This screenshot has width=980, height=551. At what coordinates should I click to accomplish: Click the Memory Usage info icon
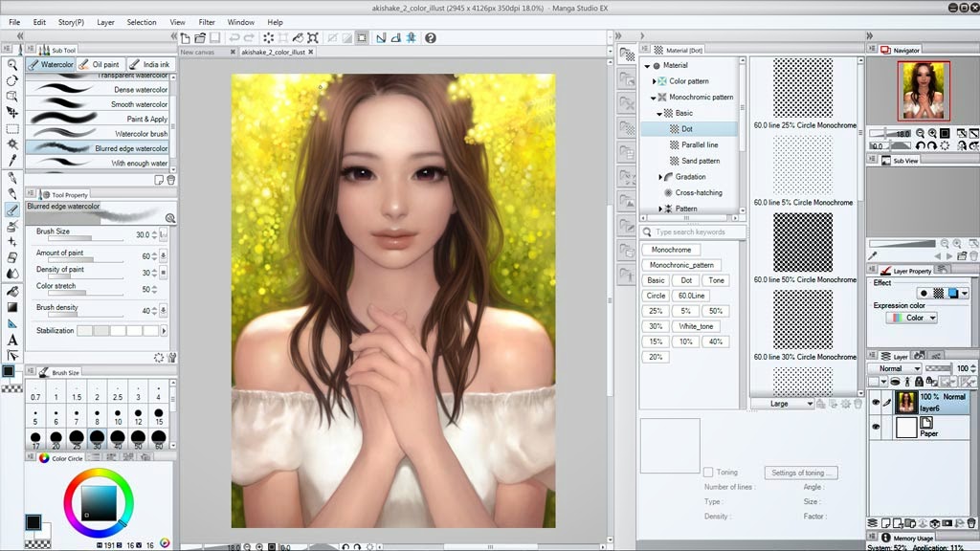(885, 538)
